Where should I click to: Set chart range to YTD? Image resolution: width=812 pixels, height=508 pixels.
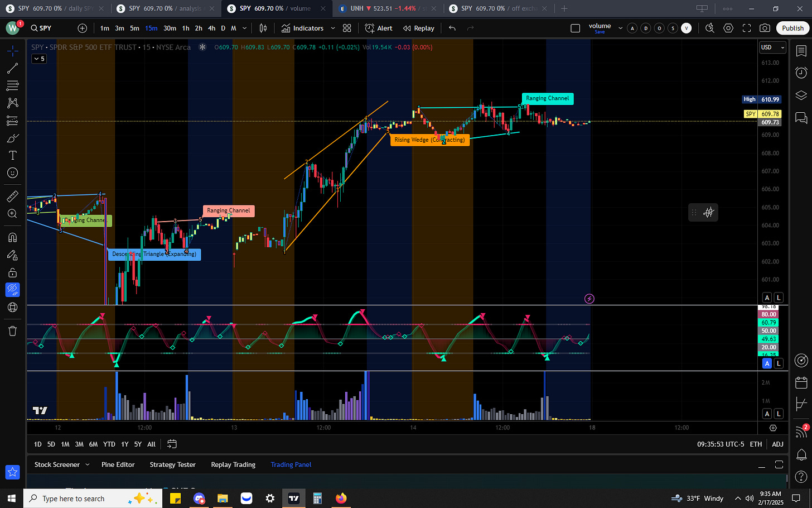tap(109, 444)
